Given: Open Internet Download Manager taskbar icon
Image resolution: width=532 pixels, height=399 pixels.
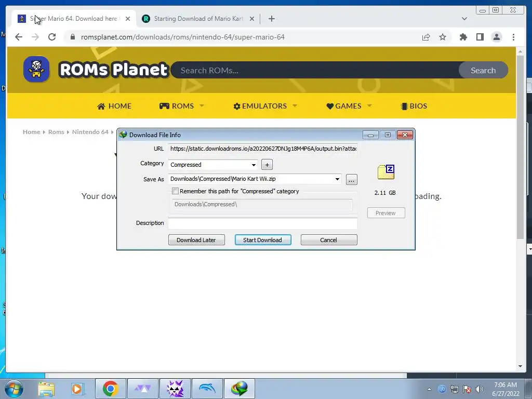Looking at the screenshot, I should (x=240, y=389).
